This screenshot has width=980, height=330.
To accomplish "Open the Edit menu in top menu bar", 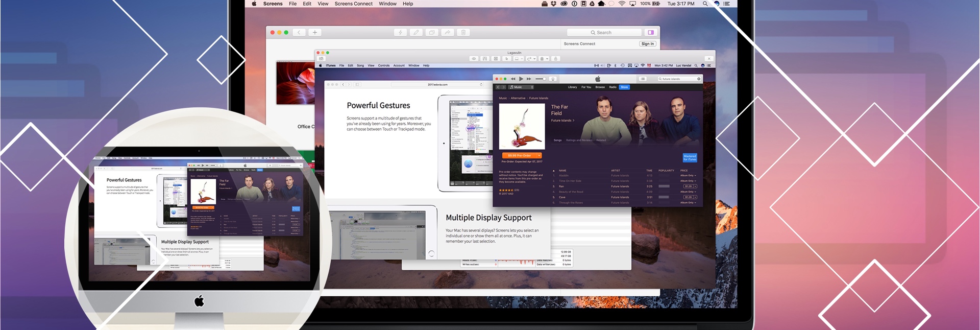I will (307, 4).
